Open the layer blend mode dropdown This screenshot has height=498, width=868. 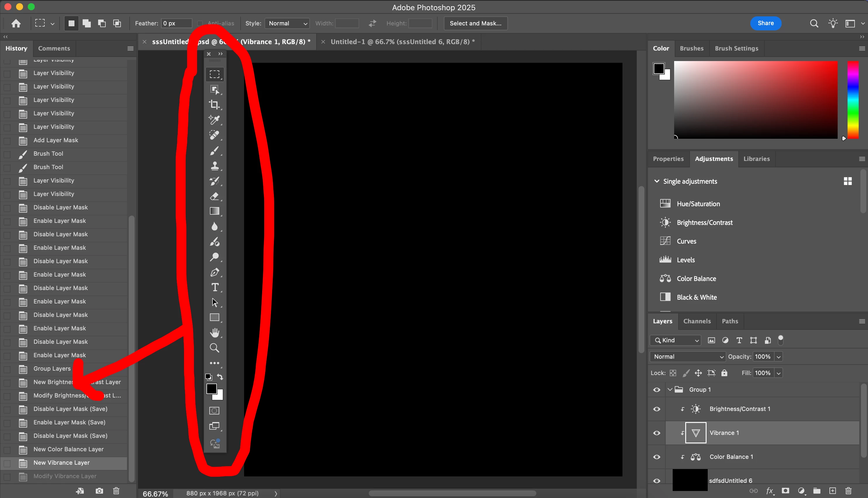(x=688, y=356)
